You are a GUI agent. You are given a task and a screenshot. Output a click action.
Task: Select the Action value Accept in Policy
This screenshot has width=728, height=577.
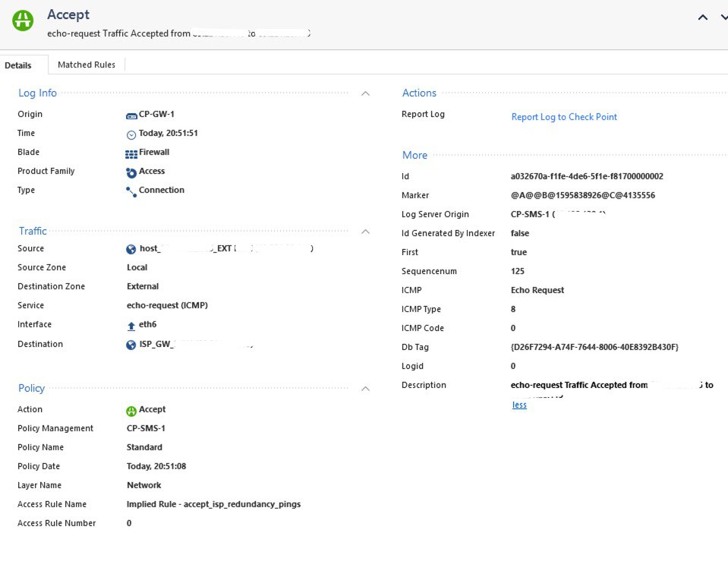pyautogui.click(x=153, y=409)
